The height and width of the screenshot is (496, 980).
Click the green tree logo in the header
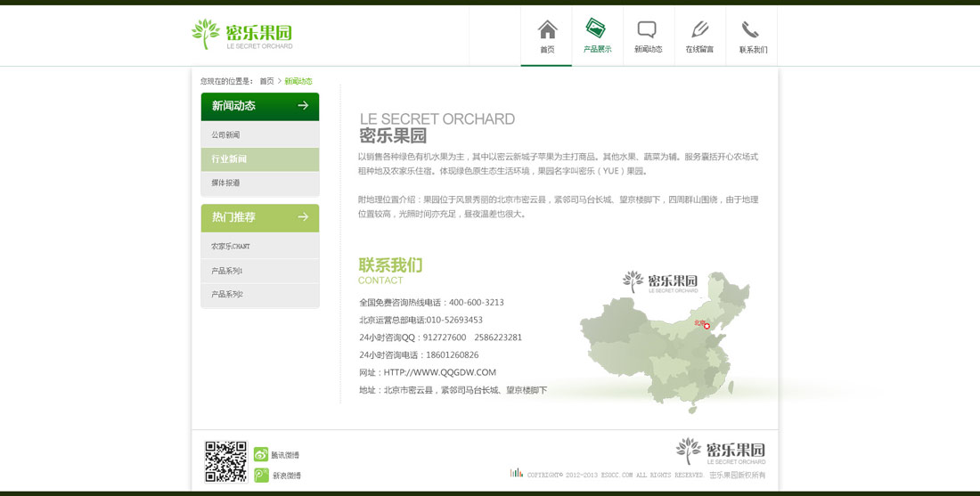coord(206,34)
